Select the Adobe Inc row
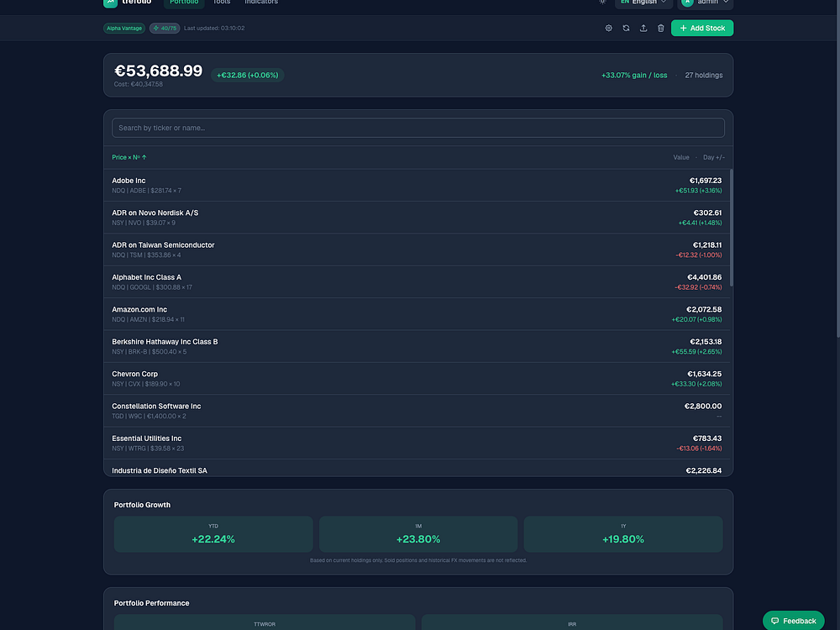The height and width of the screenshot is (630, 840). coord(417,186)
